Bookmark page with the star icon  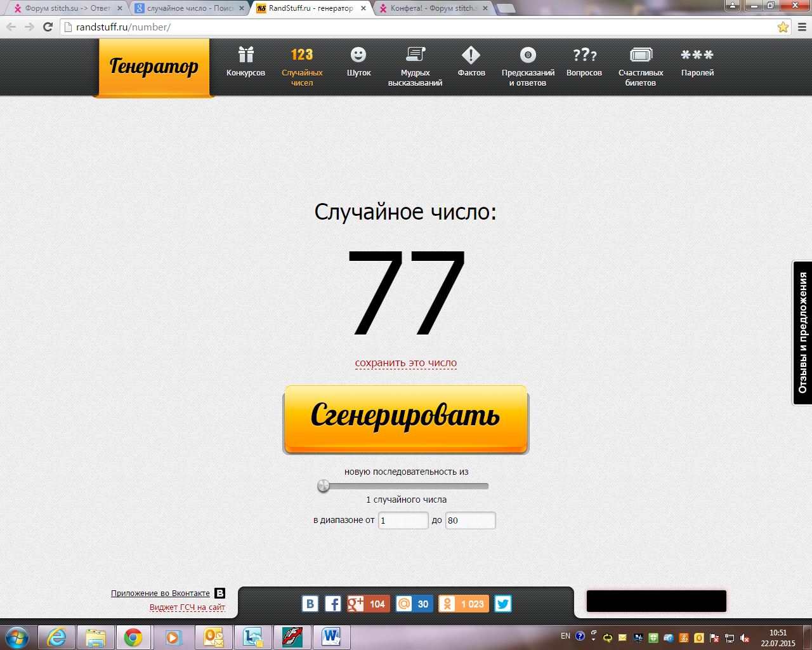tap(783, 27)
